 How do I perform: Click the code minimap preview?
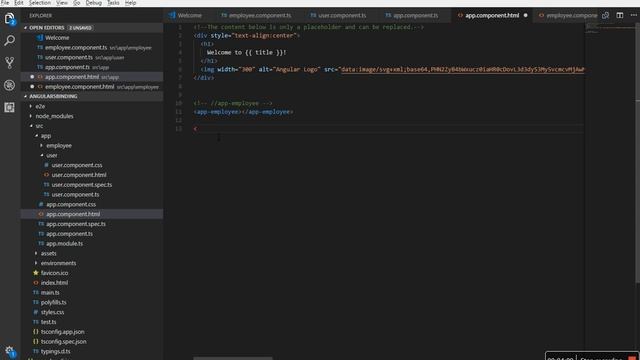click(609, 29)
